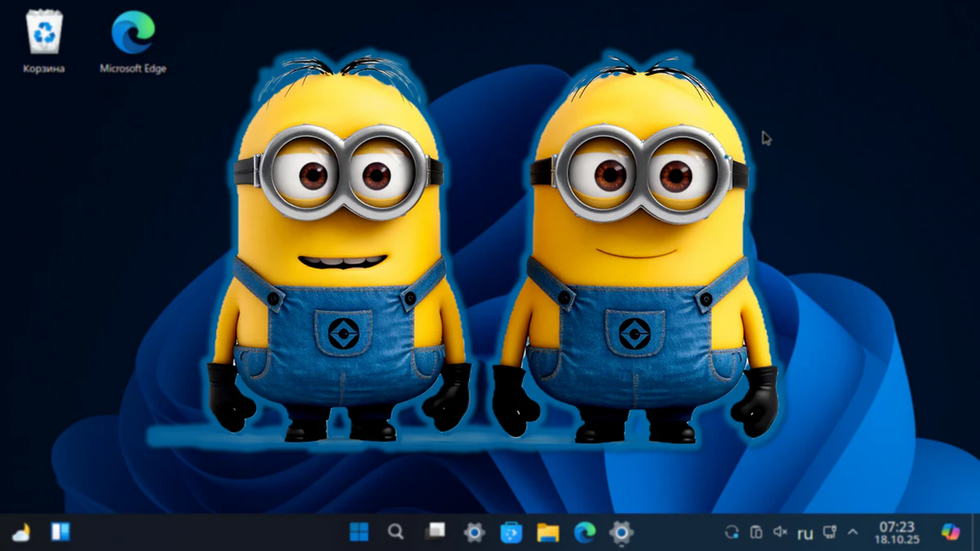The width and height of the screenshot is (980, 551).
Task: Open Windows Search from the taskbar
Action: 396,532
